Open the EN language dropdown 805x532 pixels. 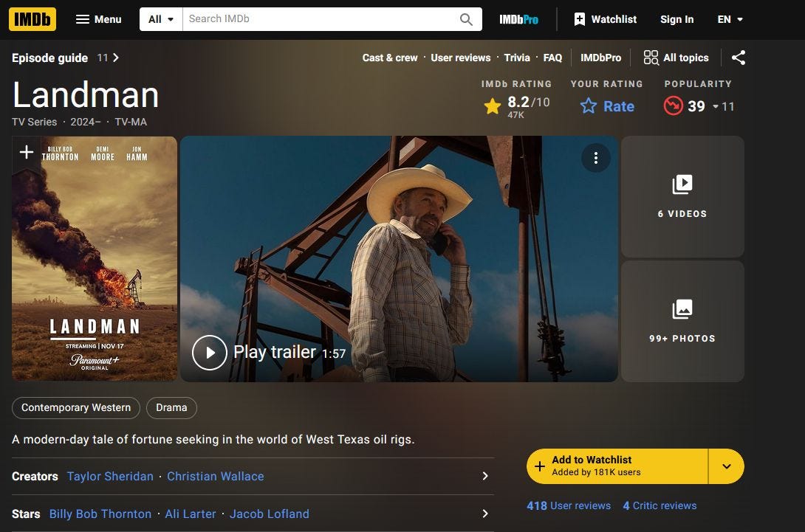pos(730,19)
